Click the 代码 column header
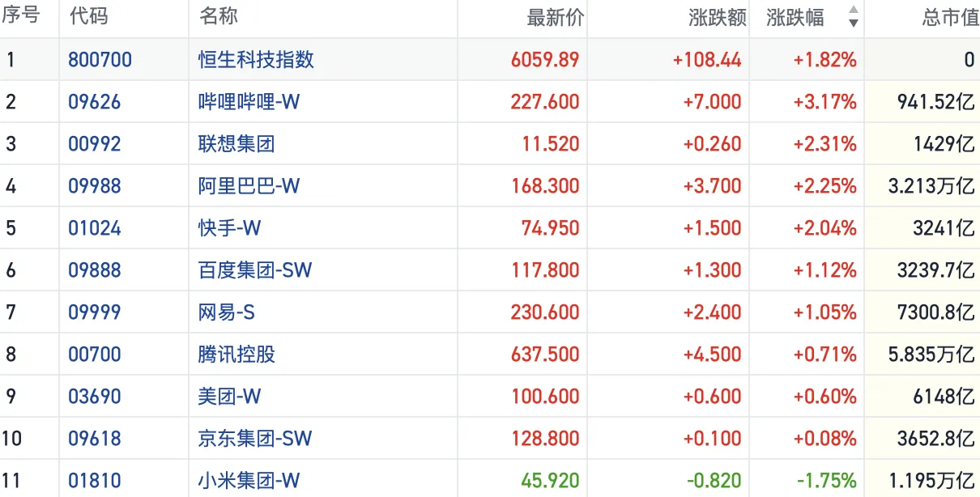The width and height of the screenshot is (980, 497). [88, 17]
